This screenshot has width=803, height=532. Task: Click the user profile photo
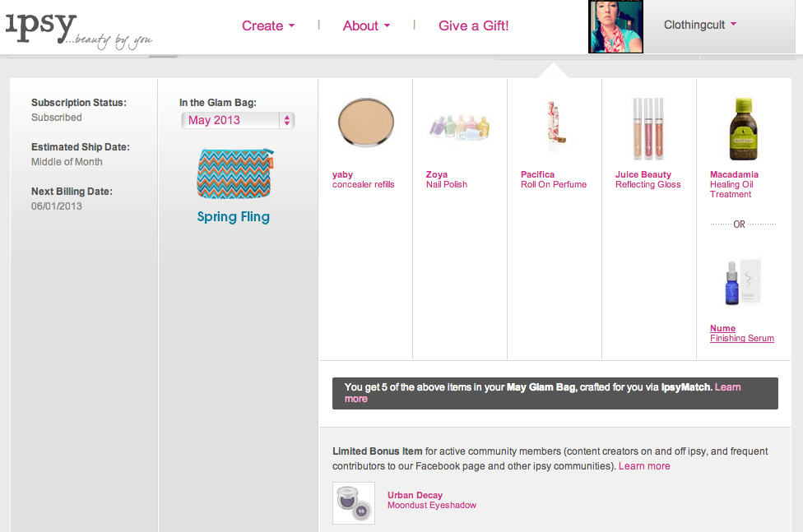coord(615,26)
